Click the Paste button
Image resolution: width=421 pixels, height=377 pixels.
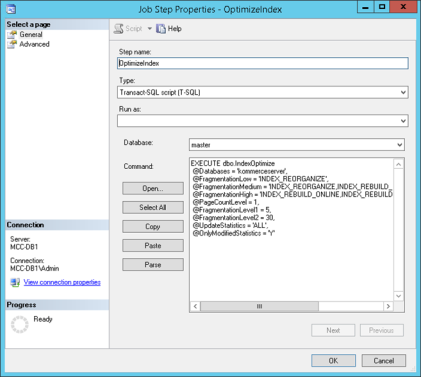point(153,246)
